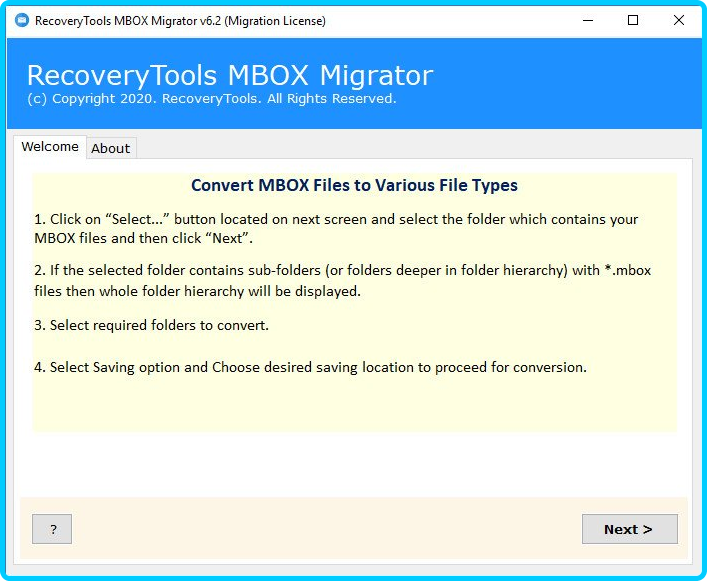Click the Next > button

(629, 529)
